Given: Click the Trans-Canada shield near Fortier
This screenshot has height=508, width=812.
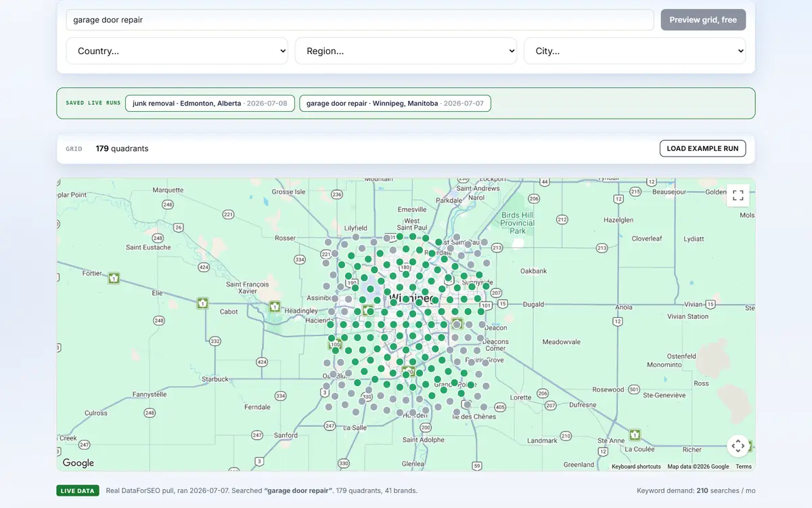Looking at the screenshot, I should [x=114, y=278].
